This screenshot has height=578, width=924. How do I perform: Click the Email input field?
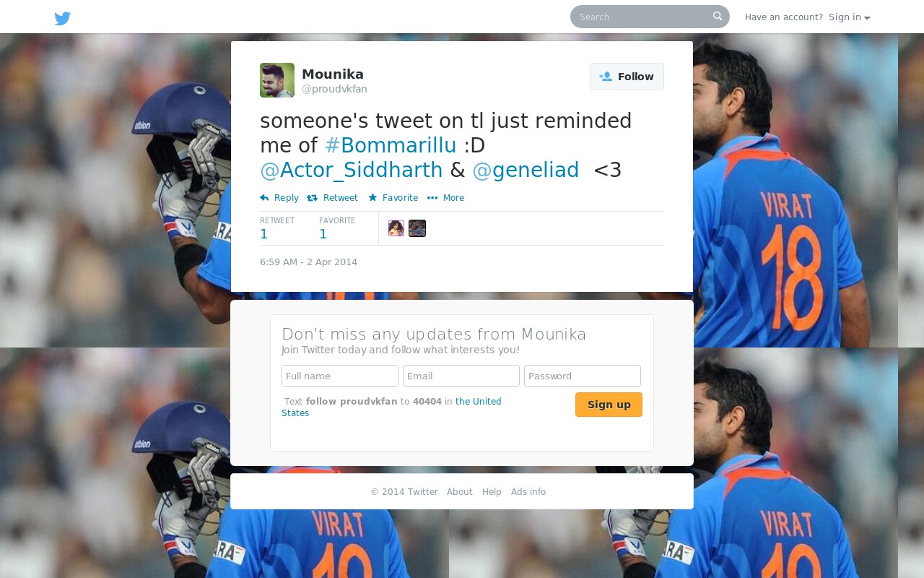coord(461,376)
